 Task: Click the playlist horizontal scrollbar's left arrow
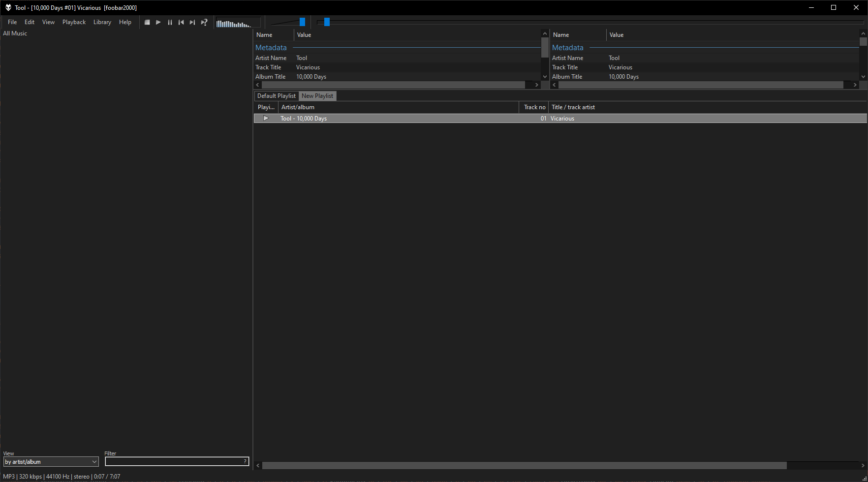pyautogui.click(x=258, y=465)
